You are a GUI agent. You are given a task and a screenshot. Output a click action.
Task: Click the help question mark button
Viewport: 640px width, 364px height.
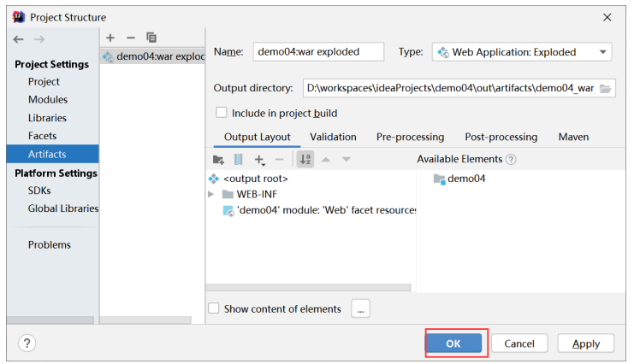pos(27,343)
